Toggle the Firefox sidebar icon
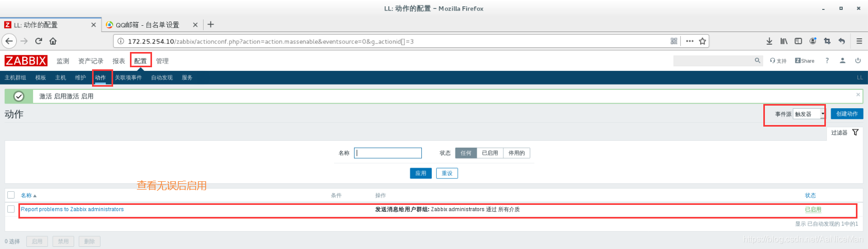Viewport: 868px width, 249px height. (x=798, y=41)
